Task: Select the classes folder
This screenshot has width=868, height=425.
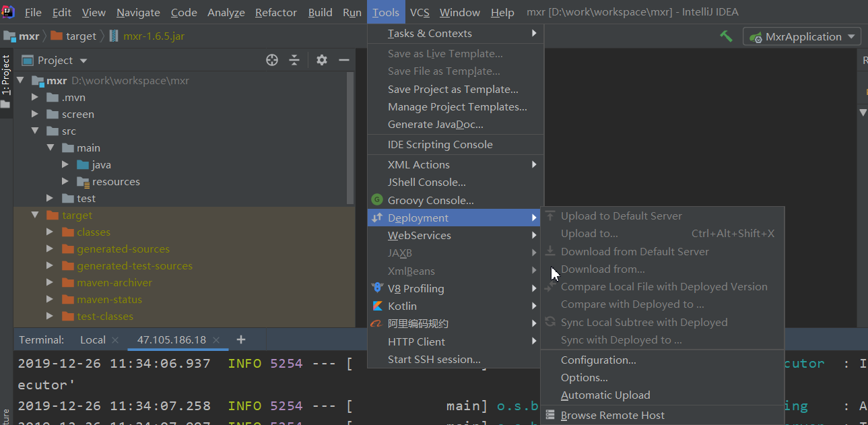Action: [x=93, y=232]
